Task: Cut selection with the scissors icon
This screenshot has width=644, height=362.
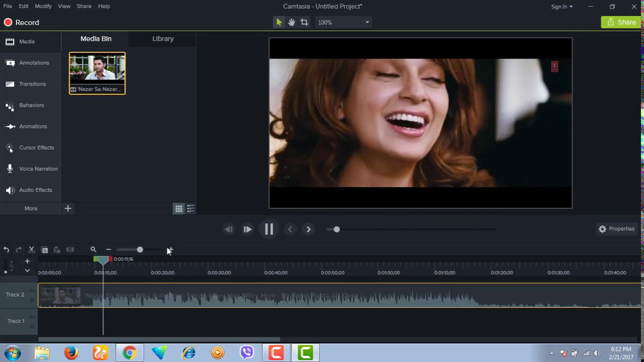Action: coord(31,249)
